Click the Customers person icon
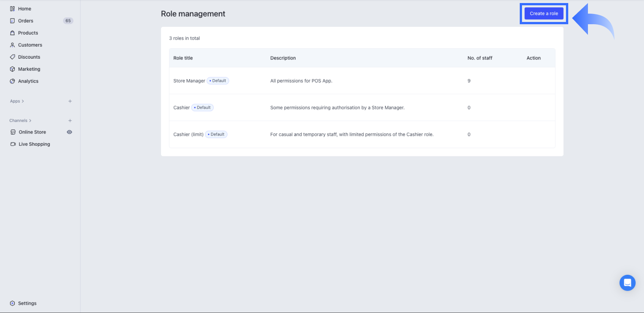This screenshot has height=313, width=644. 13,45
